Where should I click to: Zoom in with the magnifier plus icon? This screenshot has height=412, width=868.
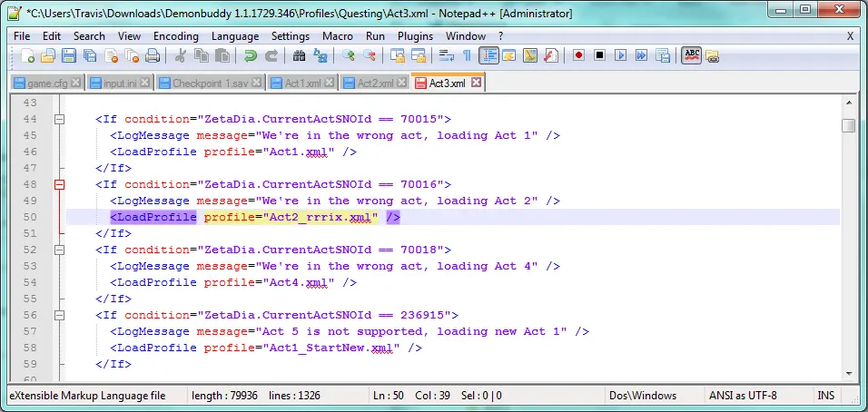pos(348,55)
